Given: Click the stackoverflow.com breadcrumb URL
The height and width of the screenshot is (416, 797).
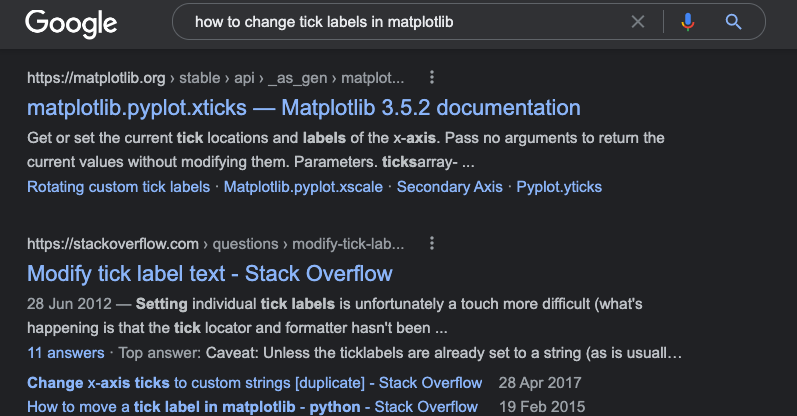Looking at the screenshot, I should 215,243.
